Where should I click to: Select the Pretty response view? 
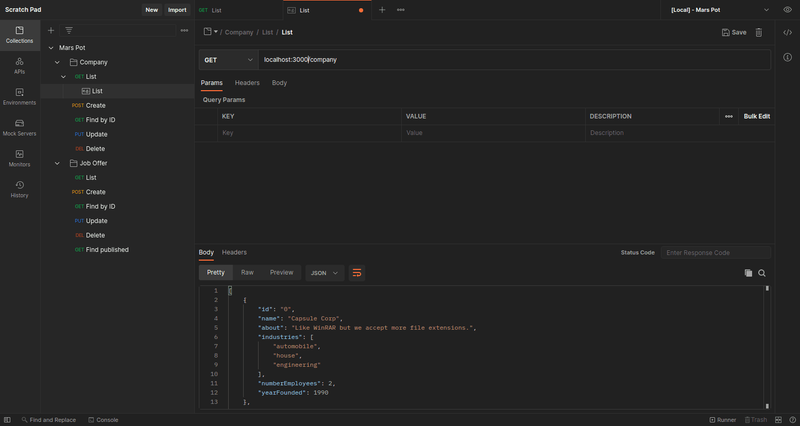click(215, 272)
